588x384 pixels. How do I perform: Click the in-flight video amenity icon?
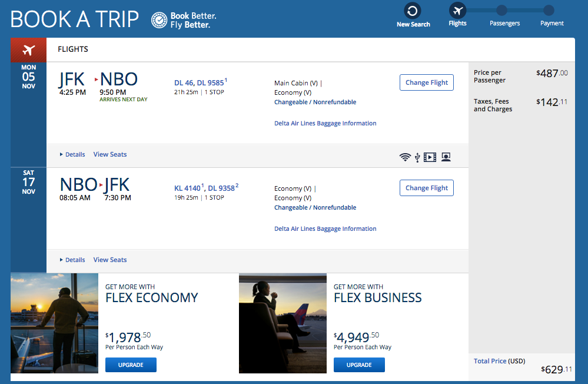[430, 157]
